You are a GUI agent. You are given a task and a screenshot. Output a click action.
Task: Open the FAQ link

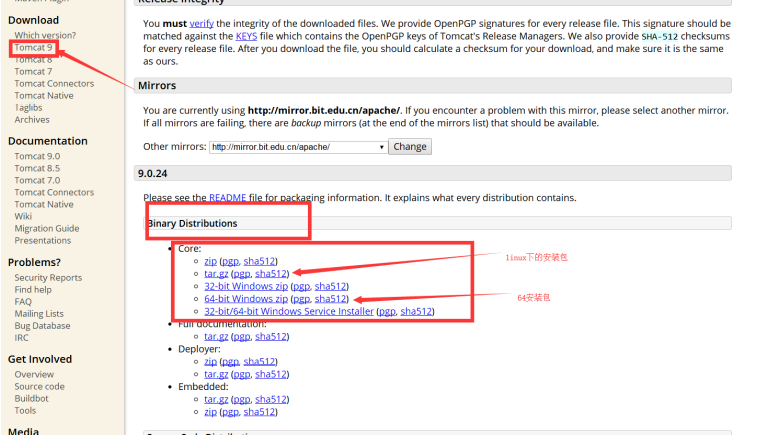(23, 302)
